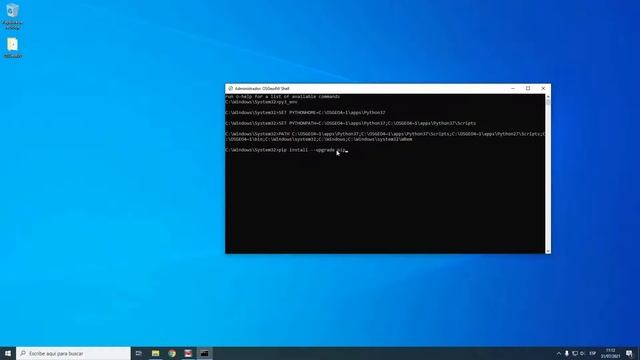
Task: Click the OSGeo4W Shell window title text
Action: click(262, 89)
